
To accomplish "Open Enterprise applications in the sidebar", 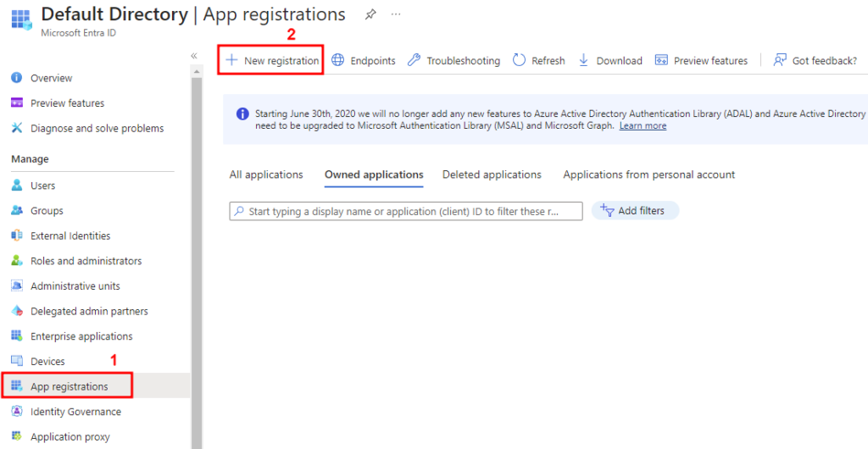I will (81, 336).
